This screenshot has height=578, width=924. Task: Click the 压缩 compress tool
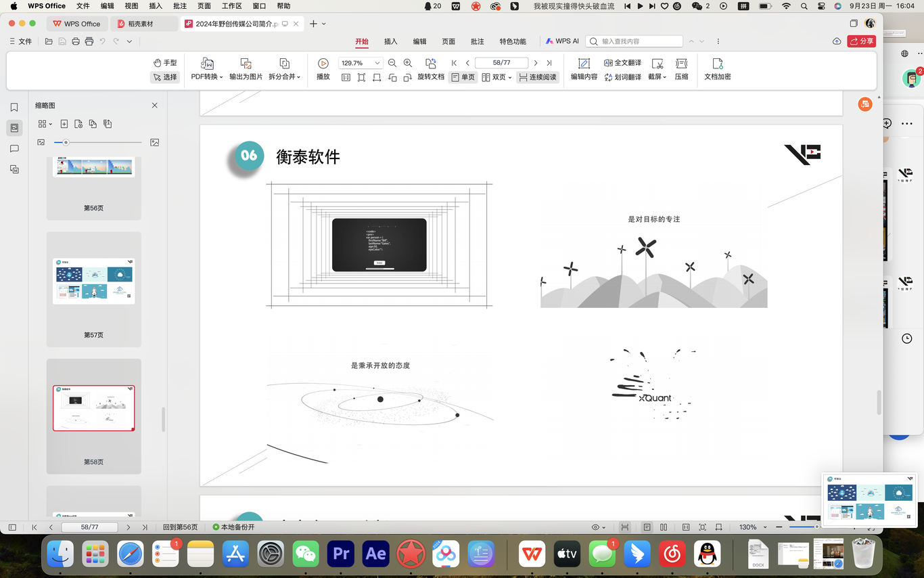681,70
